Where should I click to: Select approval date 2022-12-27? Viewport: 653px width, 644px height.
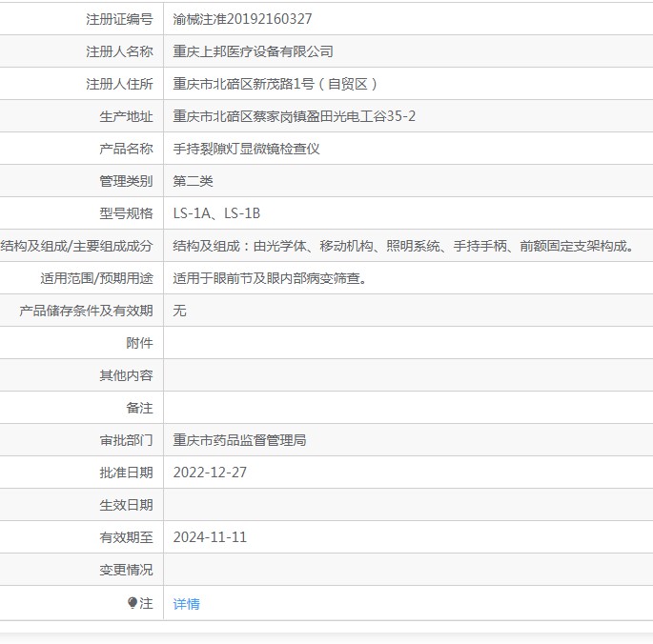[210, 473]
